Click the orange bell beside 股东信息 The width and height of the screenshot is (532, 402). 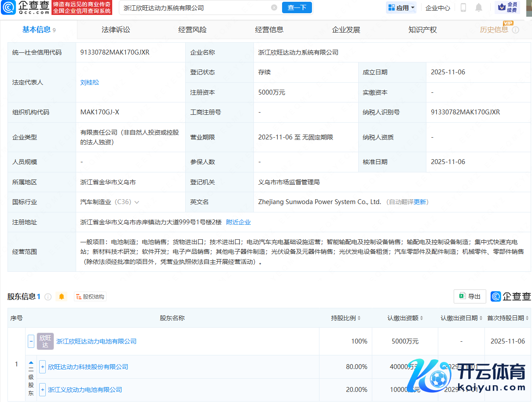[x=62, y=296]
